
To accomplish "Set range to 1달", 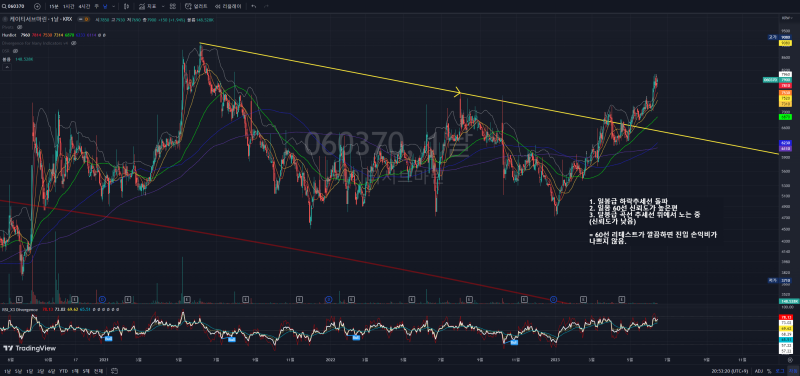I will point(30,371).
